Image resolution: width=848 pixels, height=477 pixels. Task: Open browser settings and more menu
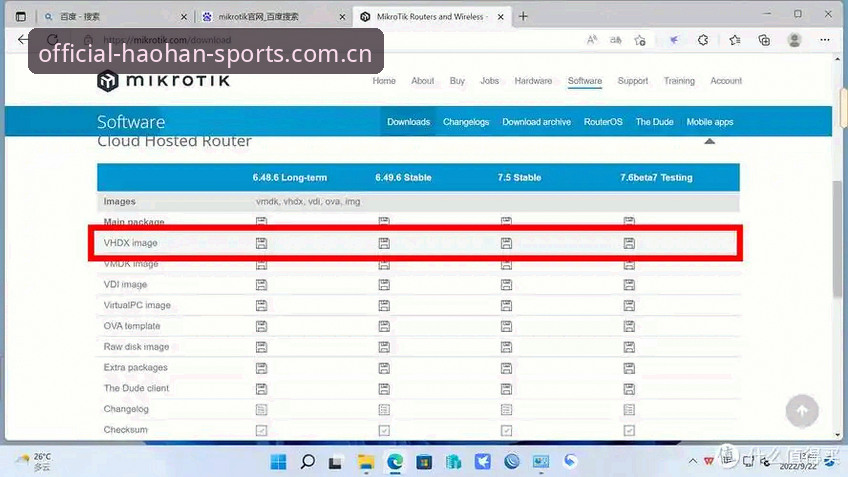click(x=825, y=39)
